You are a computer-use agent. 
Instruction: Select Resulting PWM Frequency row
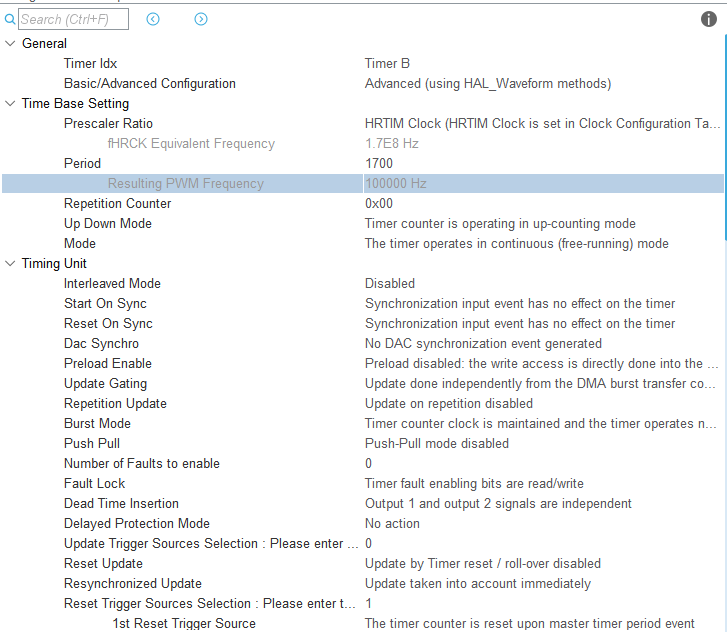click(x=363, y=183)
